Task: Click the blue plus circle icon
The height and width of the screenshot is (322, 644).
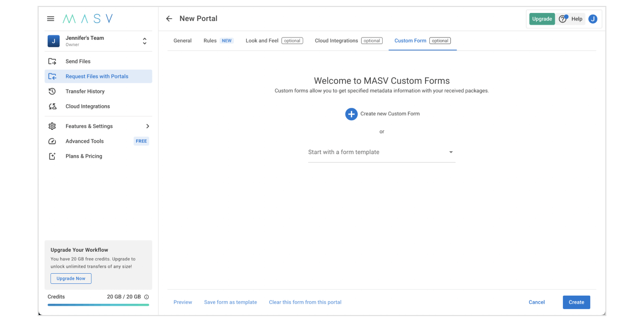Action: point(351,114)
